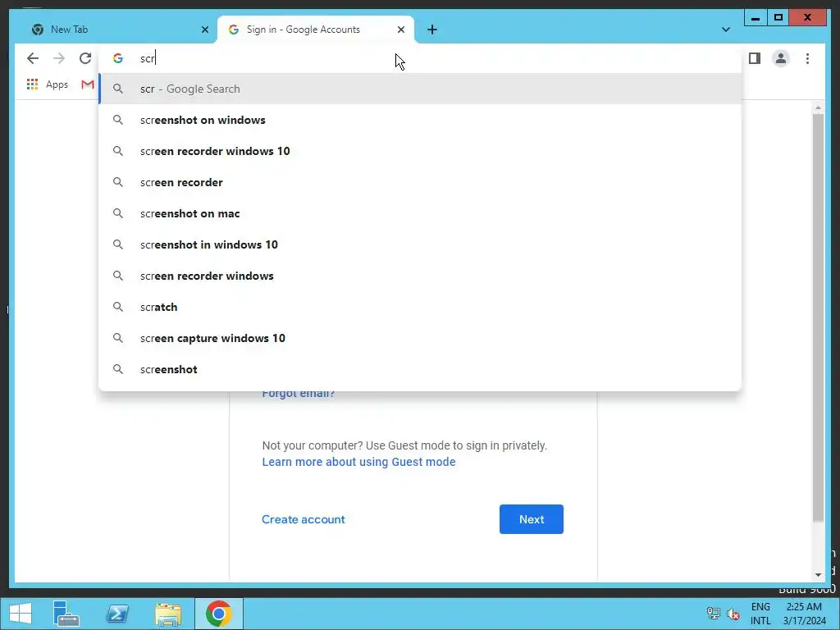Open the taskbar clock showing 2:25 AM
This screenshot has height=630, width=840.
click(804, 614)
